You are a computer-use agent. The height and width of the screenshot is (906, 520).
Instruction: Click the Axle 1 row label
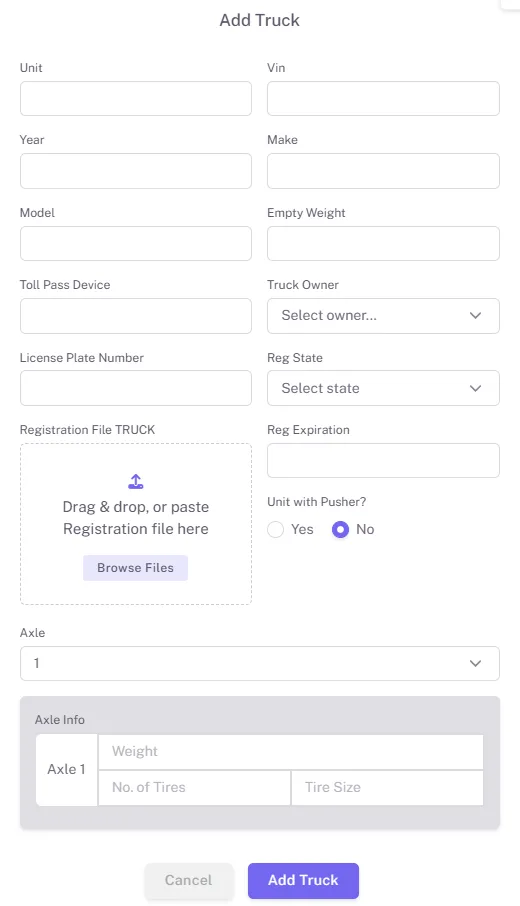66,770
